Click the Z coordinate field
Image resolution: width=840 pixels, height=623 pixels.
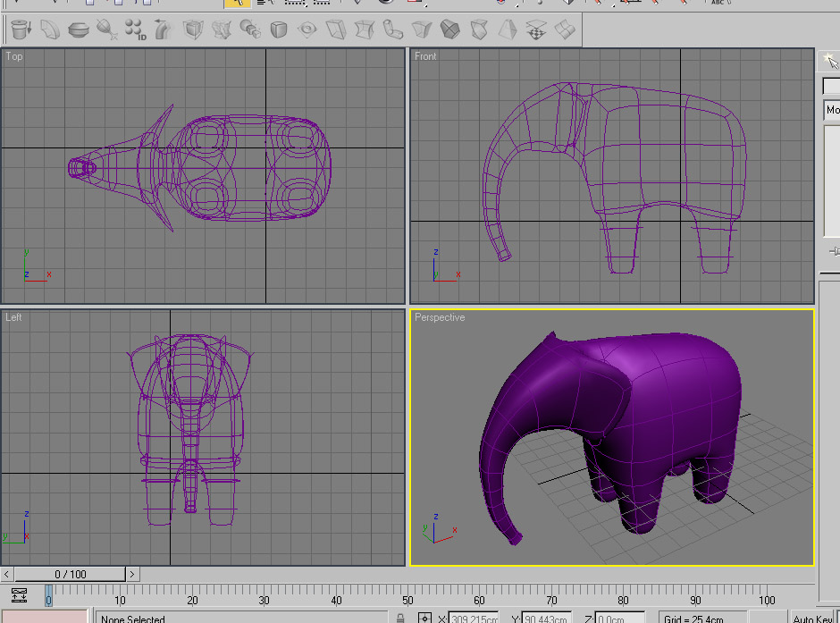[x=619, y=619]
